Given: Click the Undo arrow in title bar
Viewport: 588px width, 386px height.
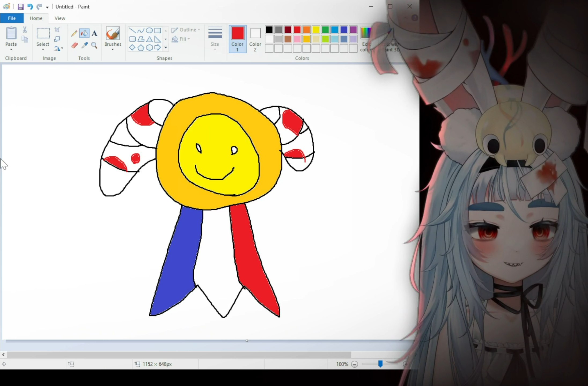Looking at the screenshot, I should pos(30,7).
